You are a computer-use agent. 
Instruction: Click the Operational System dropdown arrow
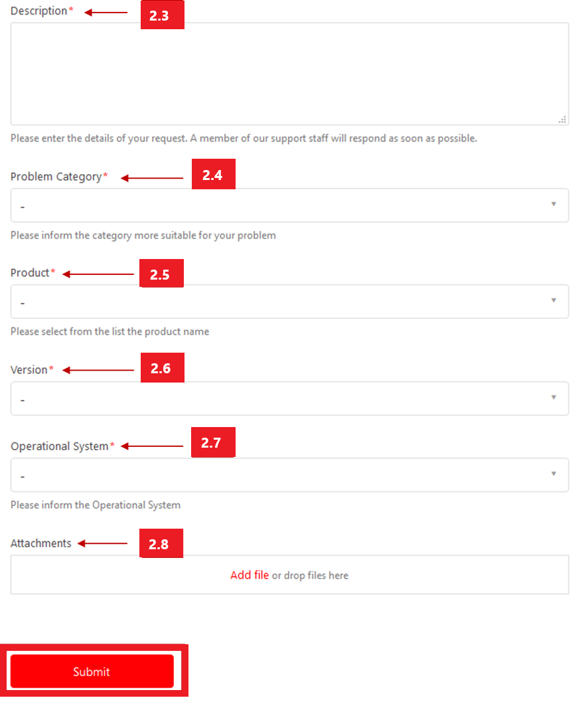click(553, 474)
